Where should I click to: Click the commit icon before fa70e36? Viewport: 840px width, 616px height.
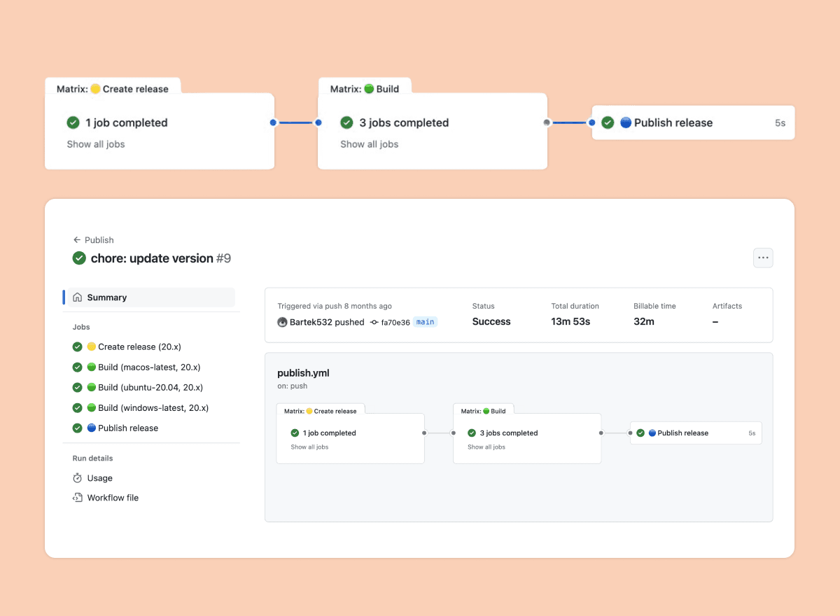coord(373,322)
